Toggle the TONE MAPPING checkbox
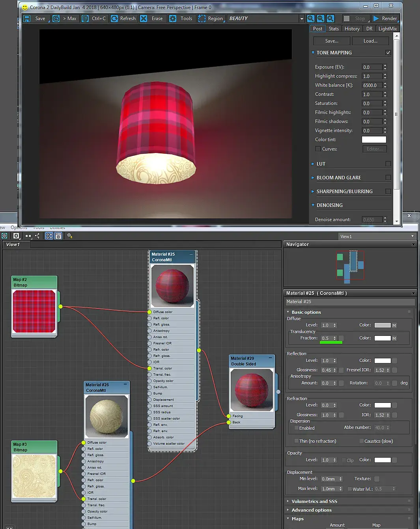The image size is (420, 529). pos(388,52)
